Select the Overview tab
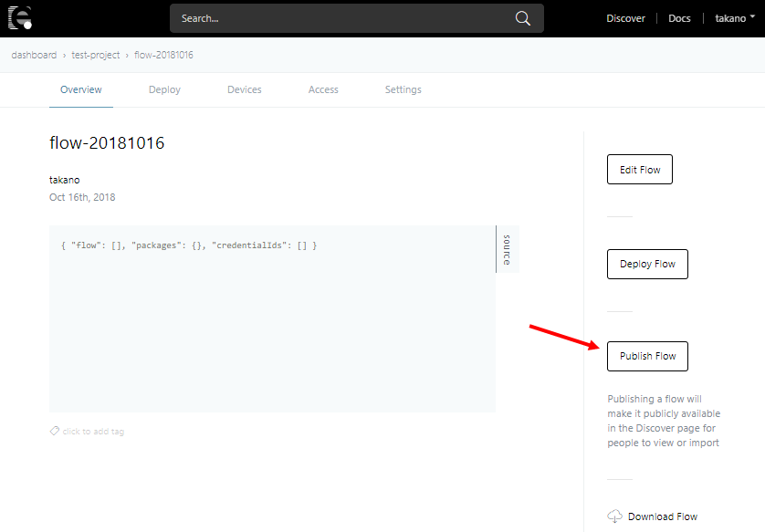The width and height of the screenshot is (765, 532). [81, 89]
